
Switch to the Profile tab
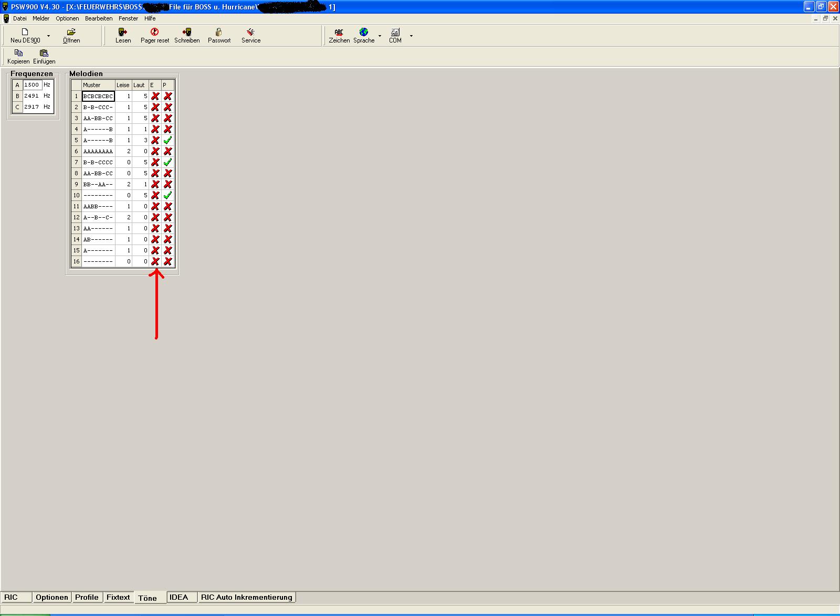[x=87, y=597]
